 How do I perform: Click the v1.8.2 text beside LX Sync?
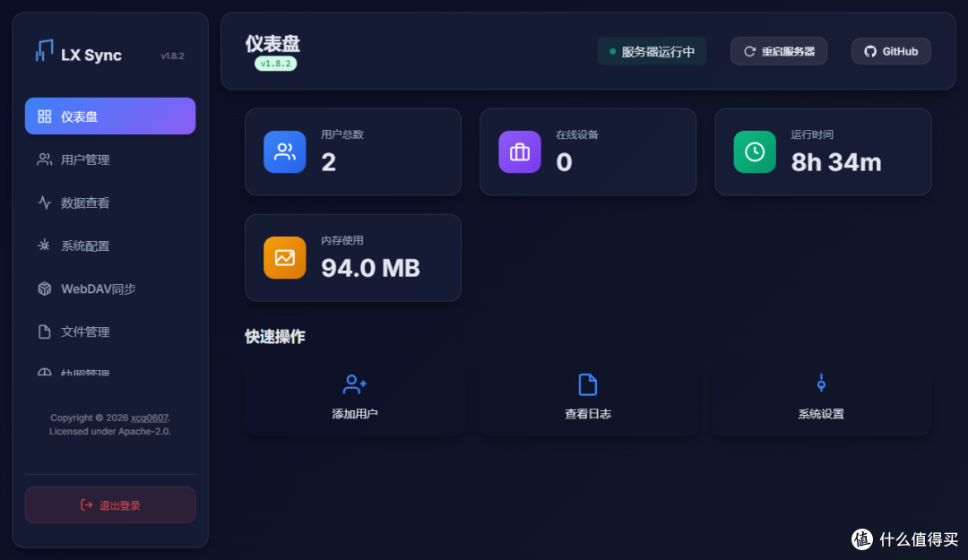pyautogui.click(x=172, y=56)
